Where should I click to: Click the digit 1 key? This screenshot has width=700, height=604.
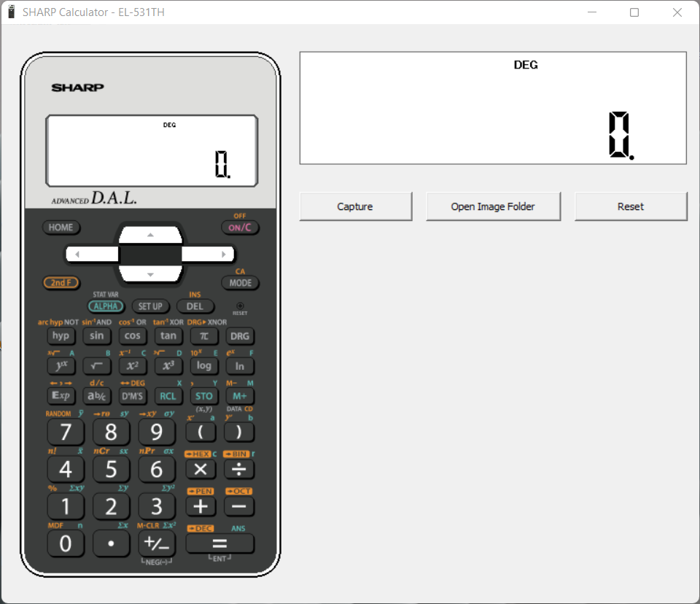pos(66,506)
